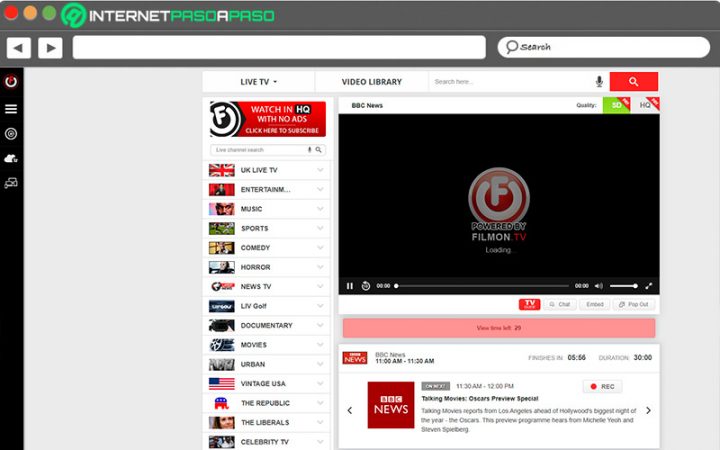The height and width of the screenshot is (450, 720).
Task: Enter fullscreen mode in the video player
Action: coord(648,286)
